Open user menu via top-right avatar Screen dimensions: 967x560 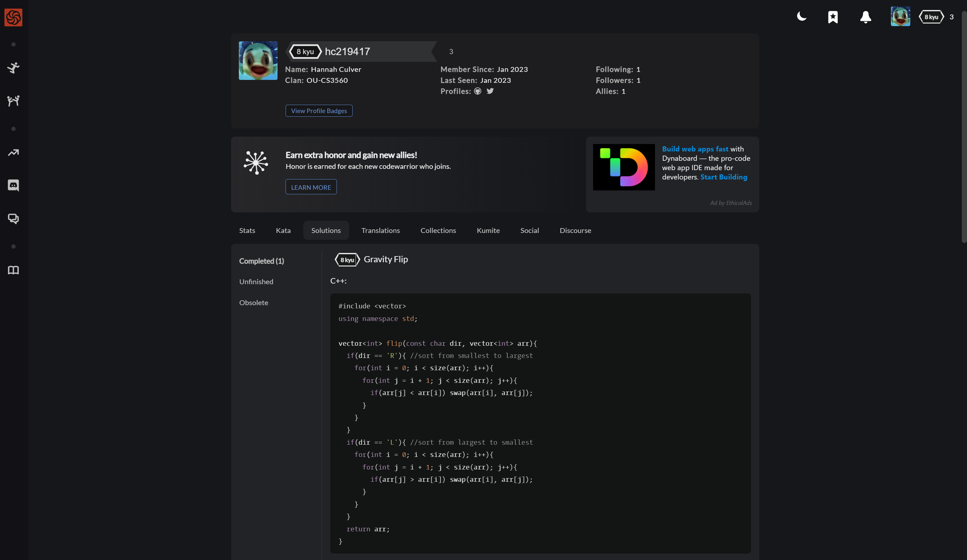pos(900,16)
